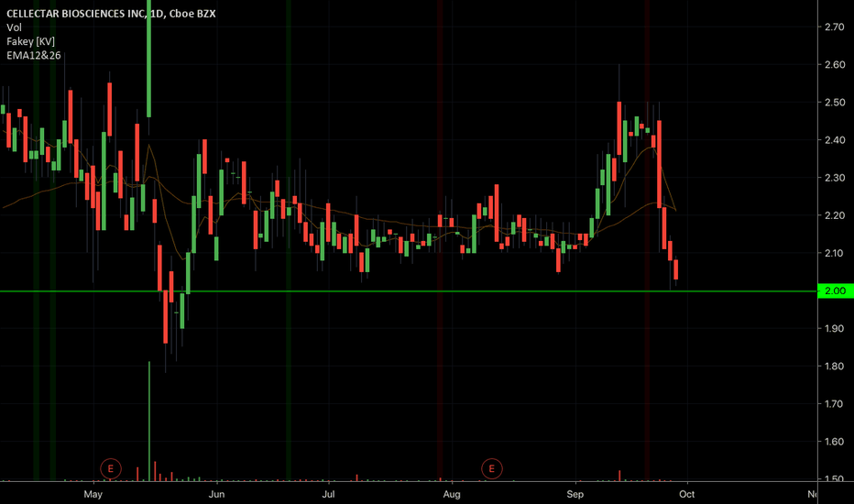Click the 1.50 price axis label

point(835,478)
